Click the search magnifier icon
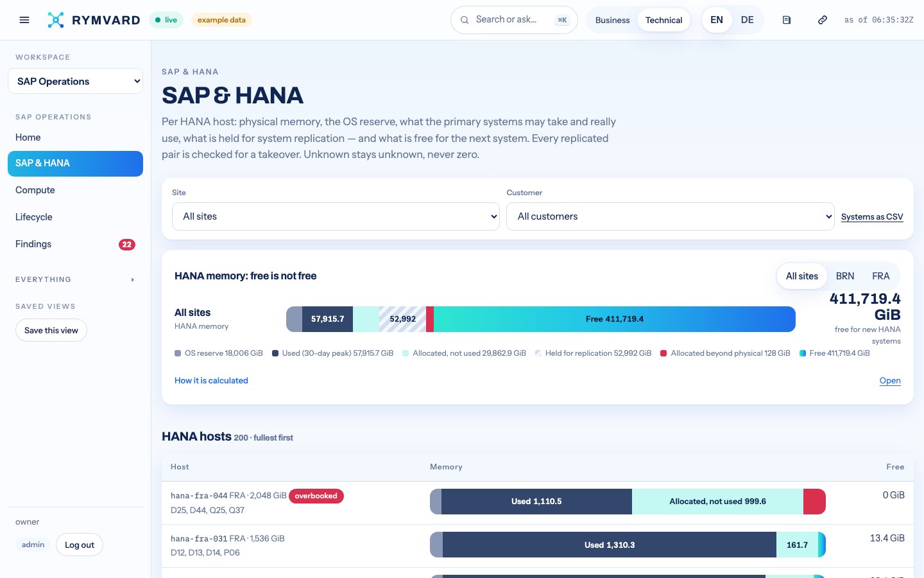The height and width of the screenshot is (578, 924). point(465,20)
